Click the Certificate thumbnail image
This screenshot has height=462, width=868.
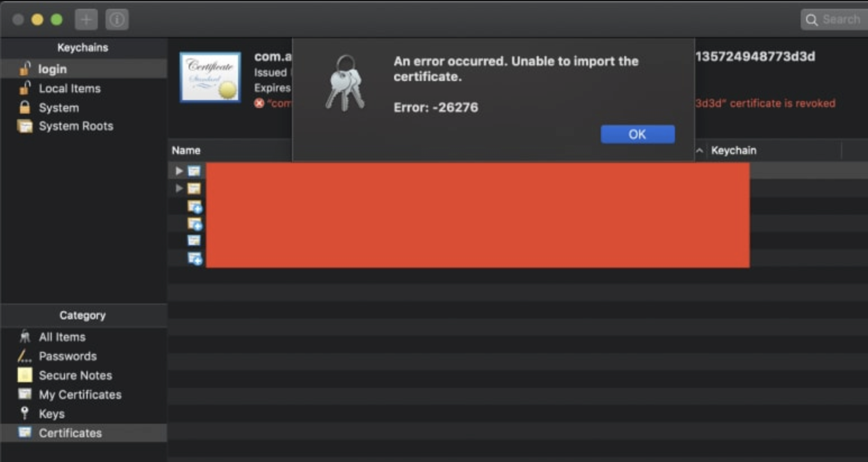(x=210, y=78)
